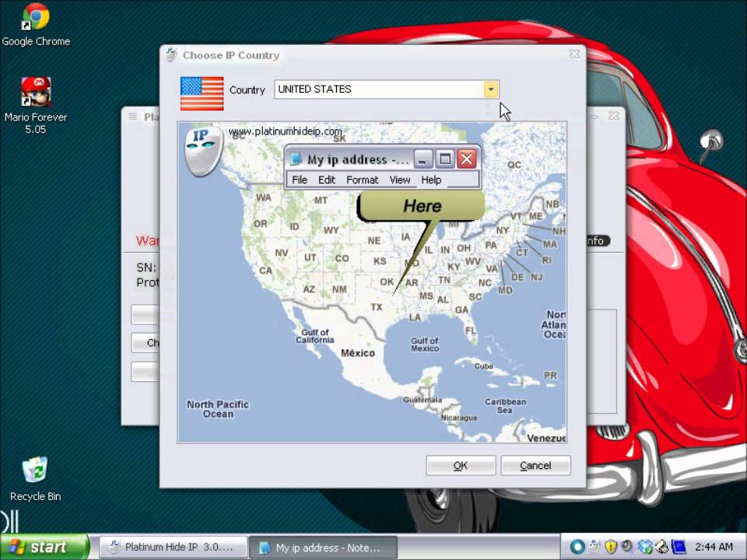The height and width of the screenshot is (560, 747).
Task: Open the Notepad Edit menu
Action: pyautogui.click(x=327, y=180)
